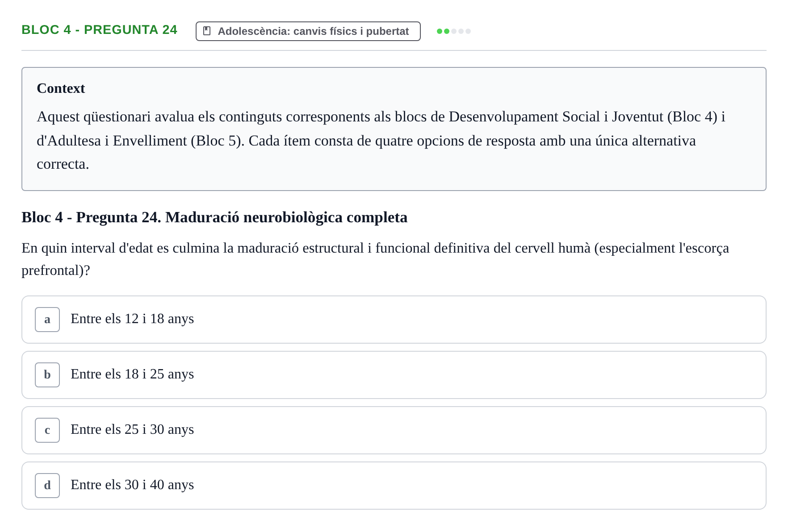This screenshot has height=532, width=788.
Task: Click the letter c option badge
Action: pos(47,430)
